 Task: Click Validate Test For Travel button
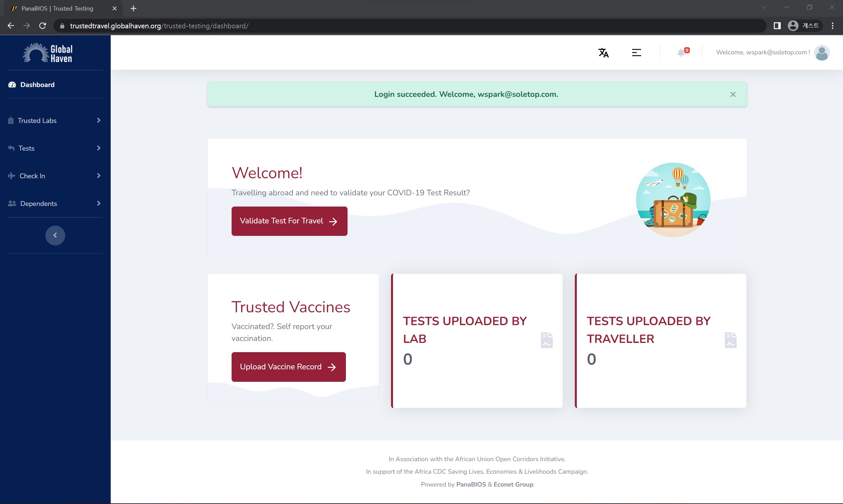(289, 221)
